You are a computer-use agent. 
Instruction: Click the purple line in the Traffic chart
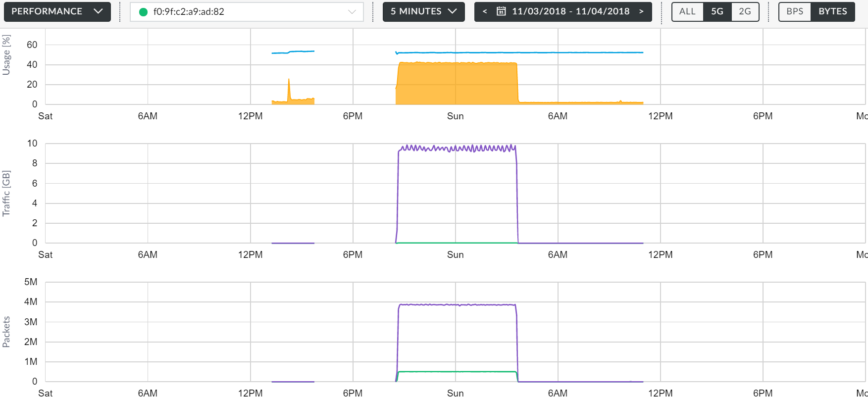[x=457, y=148]
